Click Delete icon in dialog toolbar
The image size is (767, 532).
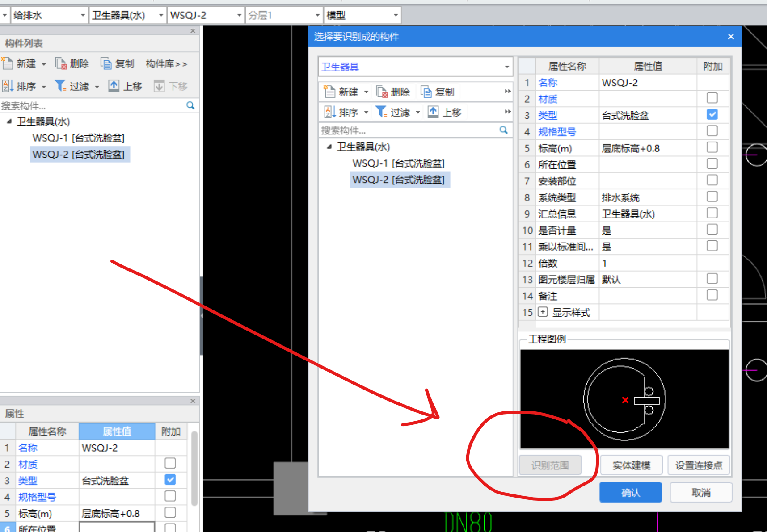382,92
